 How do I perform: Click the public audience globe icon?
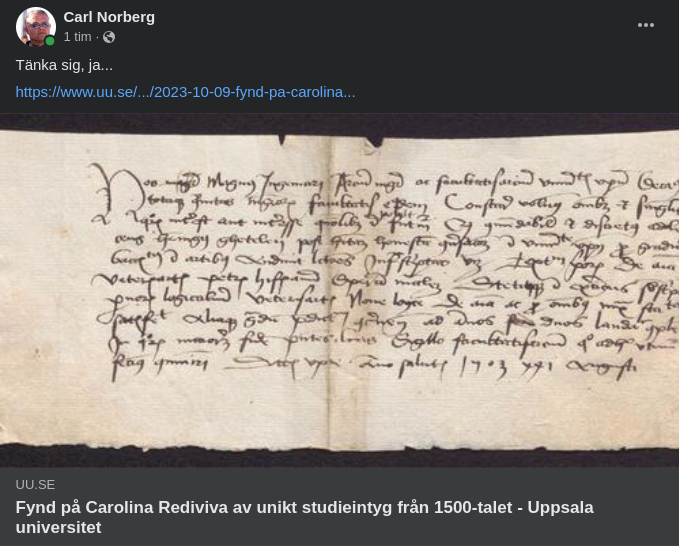pyautogui.click(x=109, y=37)
